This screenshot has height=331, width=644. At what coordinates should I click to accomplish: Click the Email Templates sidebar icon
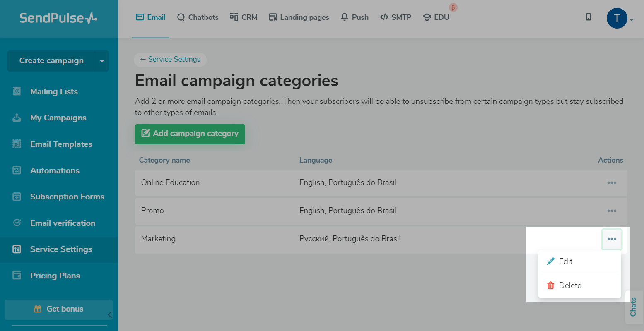click(17, 144)
